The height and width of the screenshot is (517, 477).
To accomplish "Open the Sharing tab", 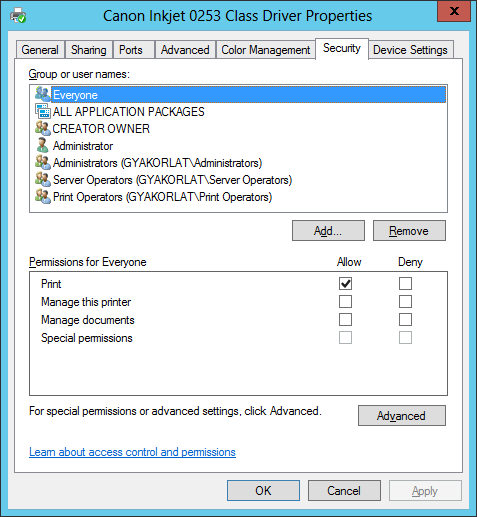I will 89,50.
